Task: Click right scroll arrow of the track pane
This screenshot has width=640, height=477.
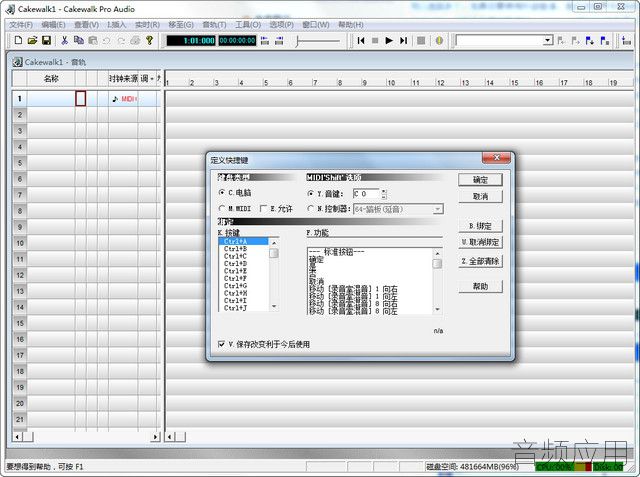Action: pyautogui.click(x=155, y=437)
